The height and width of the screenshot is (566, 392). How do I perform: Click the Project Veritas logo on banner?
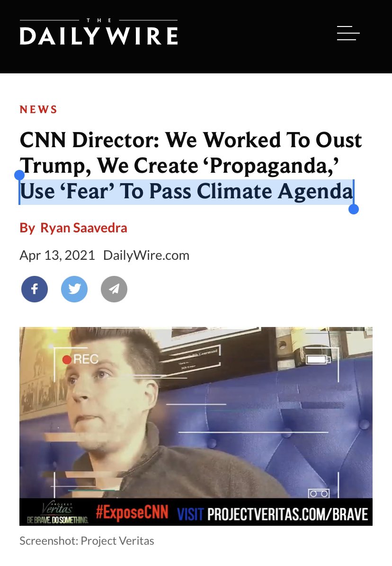pyautogui.click(x=57, y=513)
